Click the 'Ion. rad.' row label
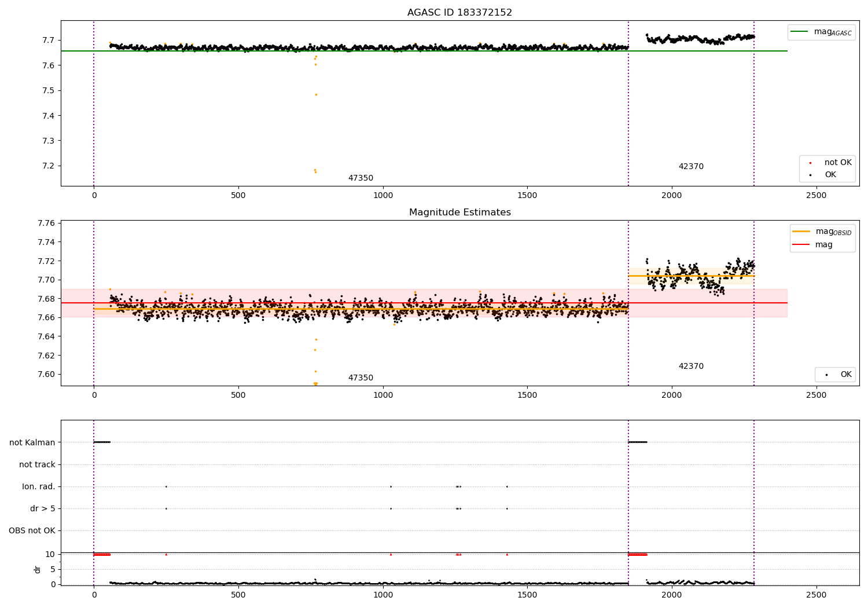 pos(39,487)
